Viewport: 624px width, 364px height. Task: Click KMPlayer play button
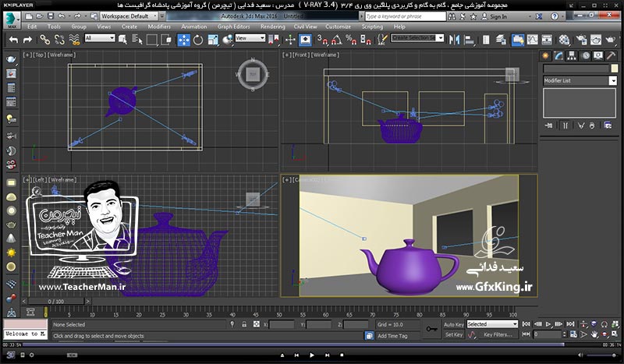(x=311, y=355)
